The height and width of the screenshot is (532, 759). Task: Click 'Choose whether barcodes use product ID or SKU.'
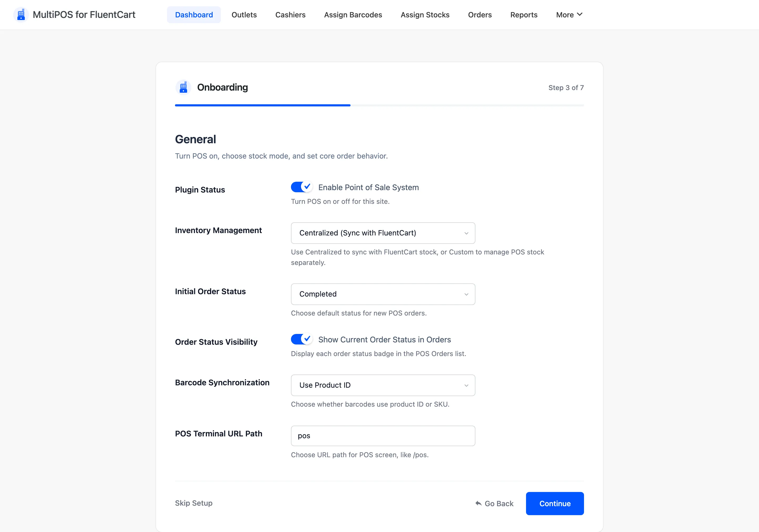[x=370, y=404]
